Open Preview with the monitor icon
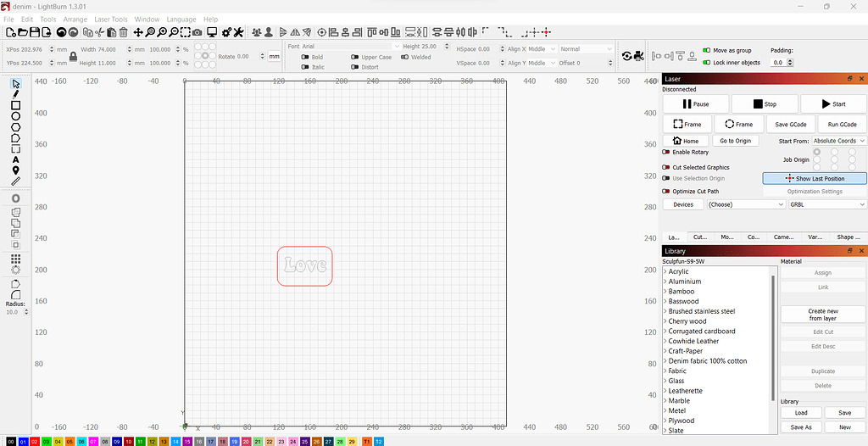This screenshot has height=446, width=868. (x=211, y=33)
